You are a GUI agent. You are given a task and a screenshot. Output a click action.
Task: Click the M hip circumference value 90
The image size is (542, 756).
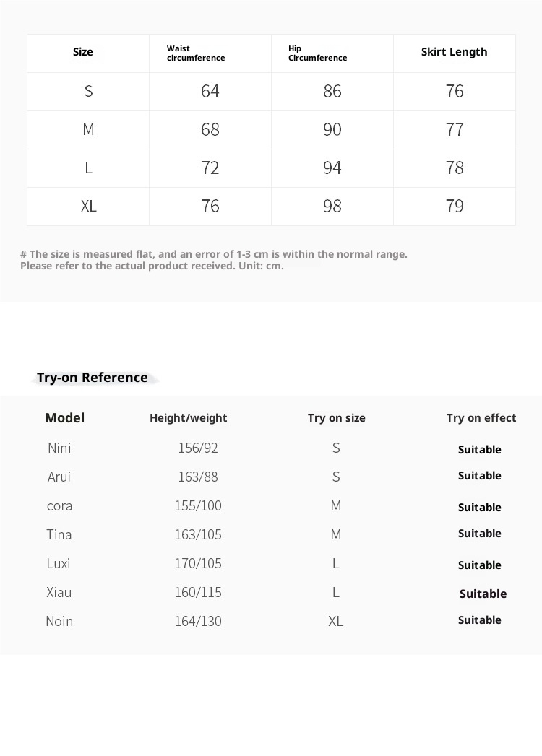tap(332, 129)
